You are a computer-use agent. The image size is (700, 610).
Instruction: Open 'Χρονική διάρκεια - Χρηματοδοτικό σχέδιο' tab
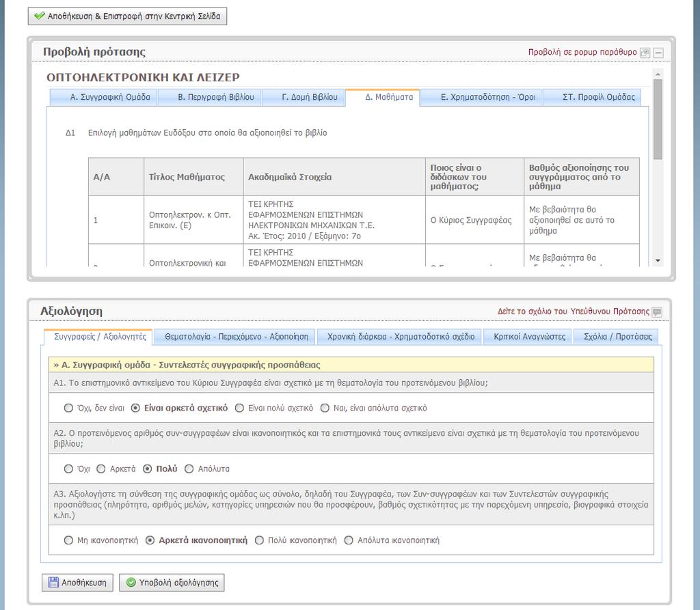click(399, 337)
